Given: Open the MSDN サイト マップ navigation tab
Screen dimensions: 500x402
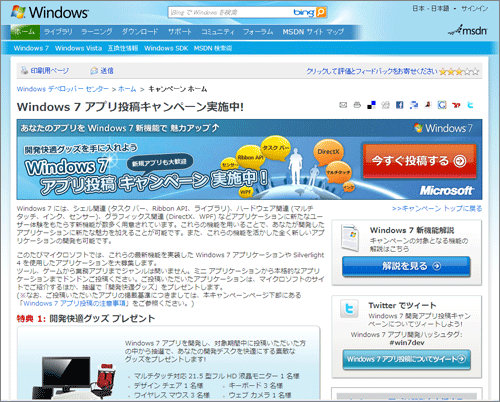Looking at the screenshot, I should (313, 32).
